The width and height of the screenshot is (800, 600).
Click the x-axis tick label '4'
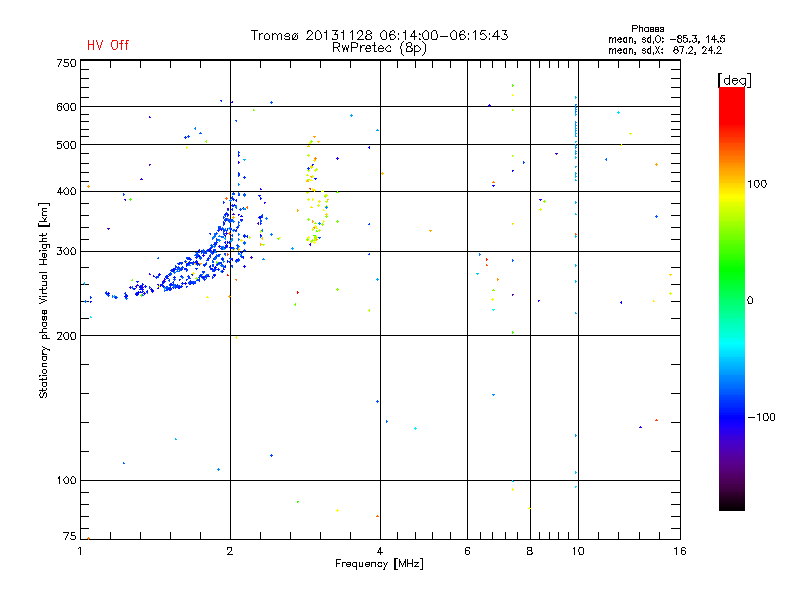coord(380,551)
